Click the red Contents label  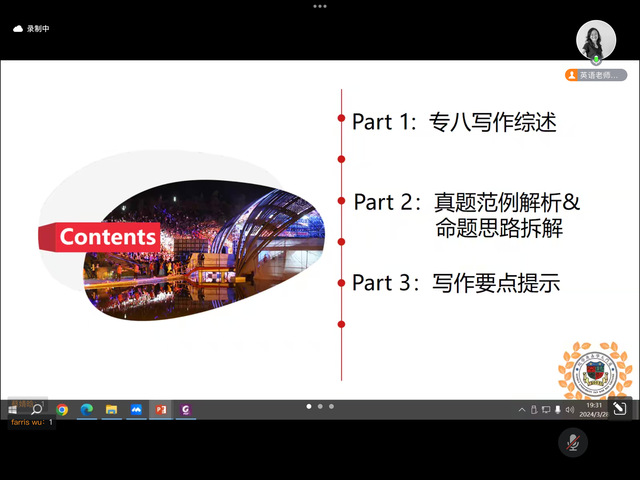107,237
